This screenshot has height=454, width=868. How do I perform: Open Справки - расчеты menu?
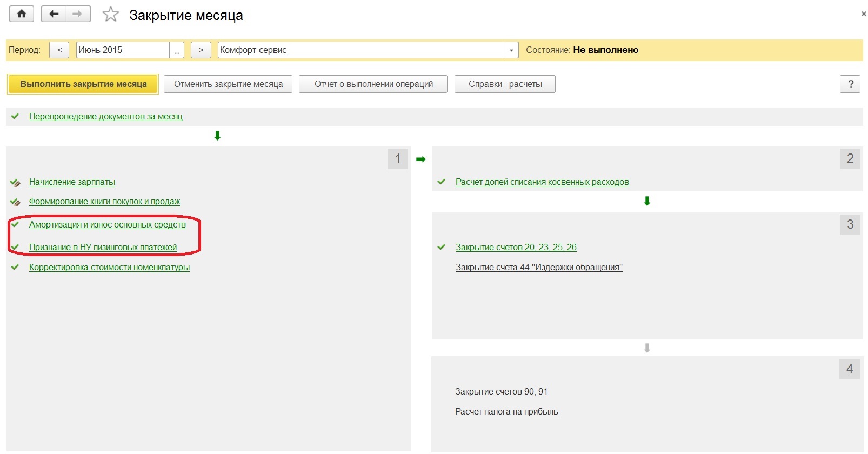[505, 84]
